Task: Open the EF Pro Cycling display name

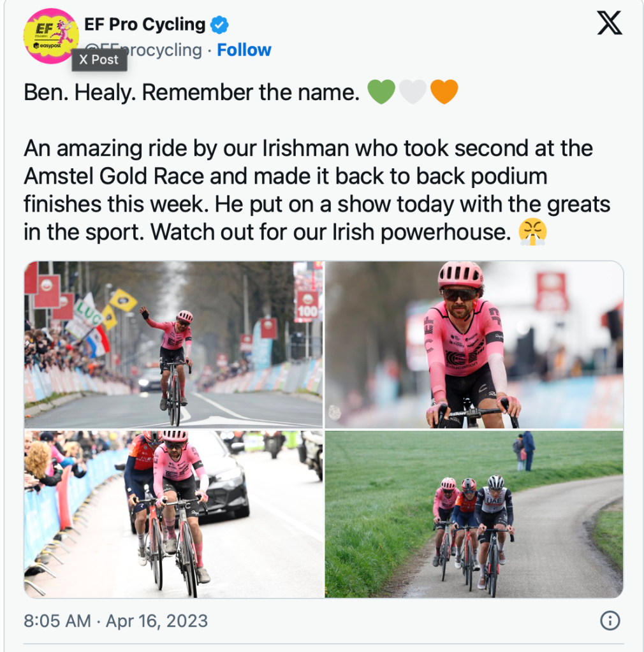Action: coord(145,25)
